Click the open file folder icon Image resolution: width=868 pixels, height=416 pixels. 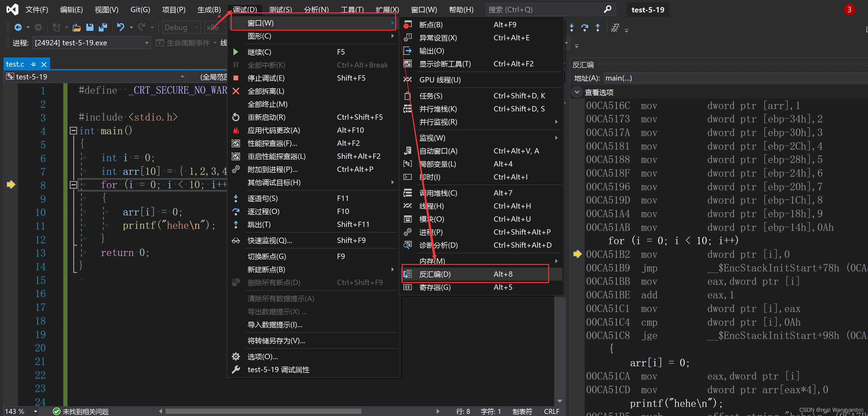click(x=77, y=27)
